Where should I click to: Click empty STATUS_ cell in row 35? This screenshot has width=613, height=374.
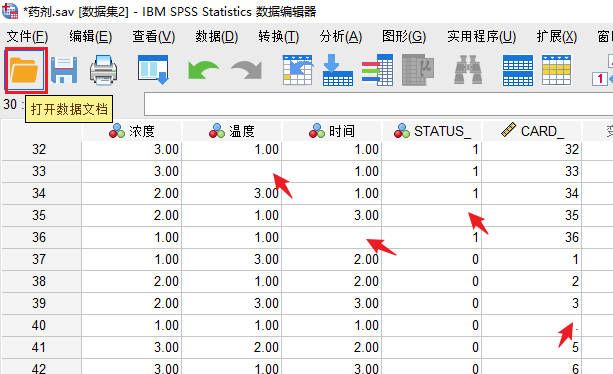[432, 215]
